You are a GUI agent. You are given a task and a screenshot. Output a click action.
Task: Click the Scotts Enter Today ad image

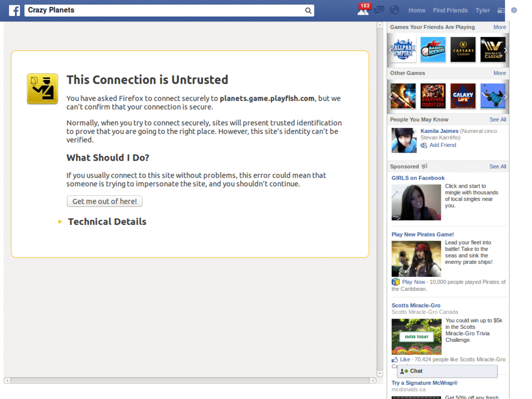click(416, 337)
